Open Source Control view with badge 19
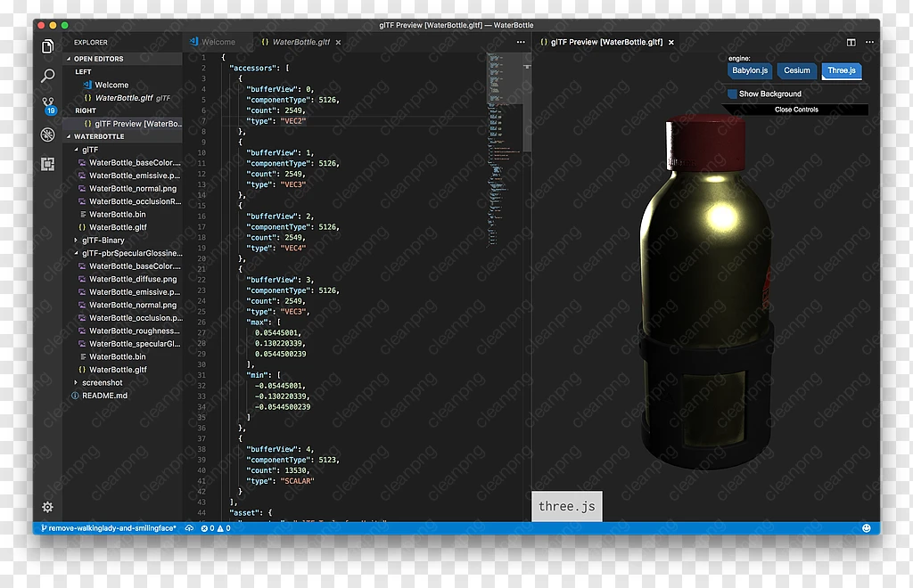913x588 pixels. (48, 106)
